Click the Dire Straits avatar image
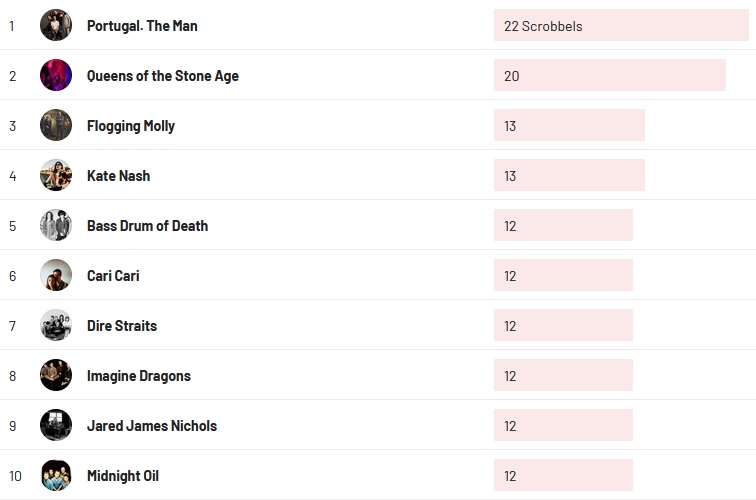 point(56,325)
